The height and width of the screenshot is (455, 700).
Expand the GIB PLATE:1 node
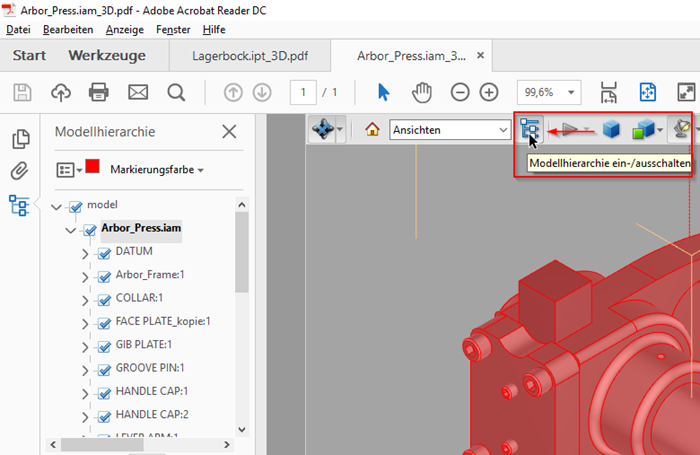pyautogui.click(x=85, y=347)
